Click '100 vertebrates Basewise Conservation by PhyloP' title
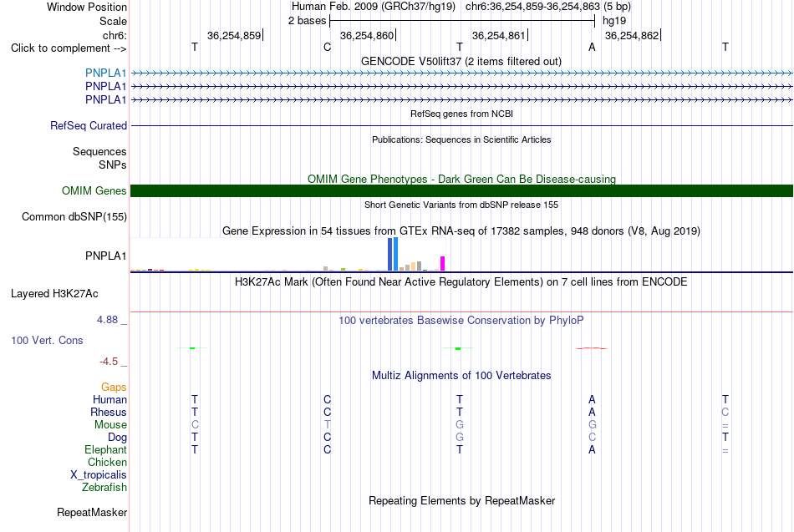The height and width of the screenshot is (532, 794). point(461,321)
